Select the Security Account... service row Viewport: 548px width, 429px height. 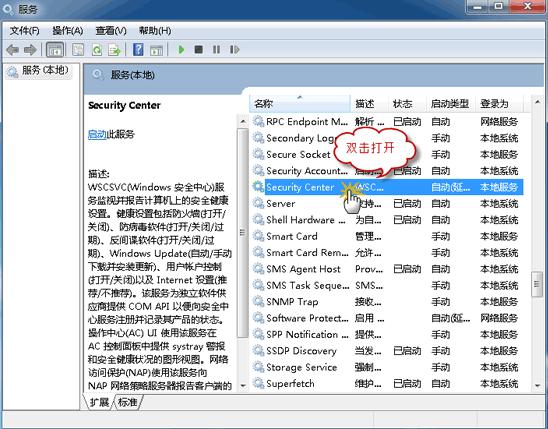(x=387, y=171)
